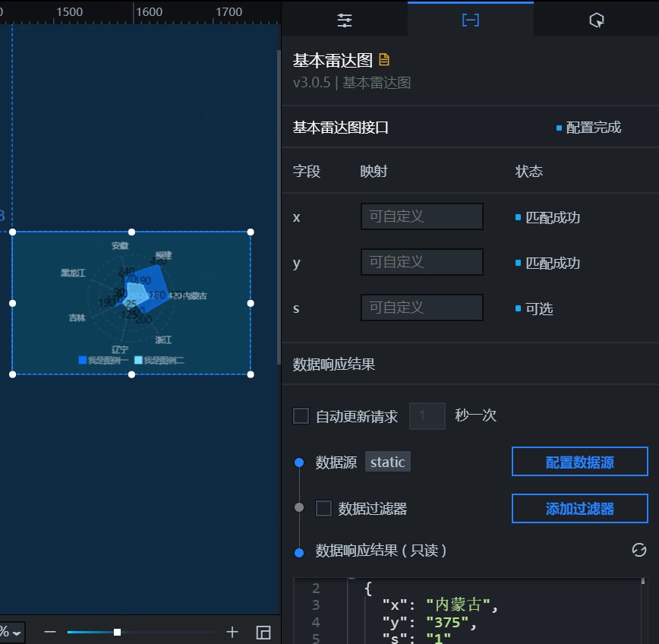Open the radar chart documentation icon

point(384,60)
